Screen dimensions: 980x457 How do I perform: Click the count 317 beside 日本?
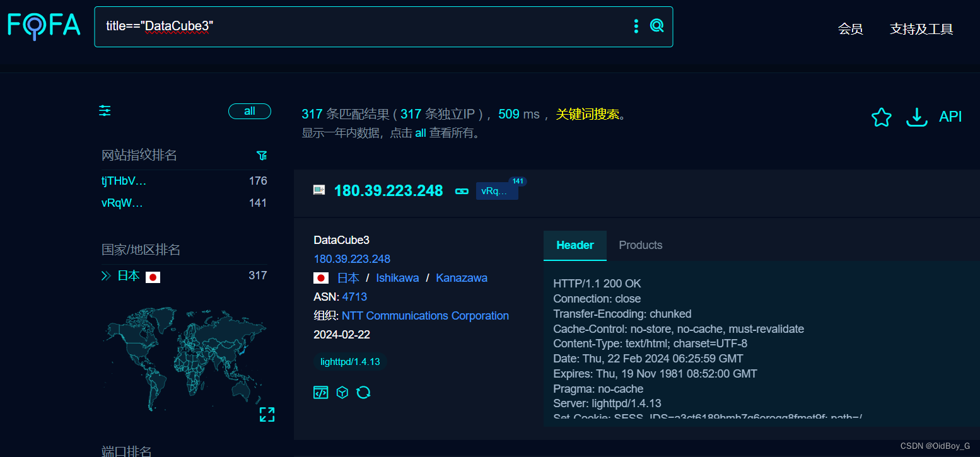click(x=258, y=275)
